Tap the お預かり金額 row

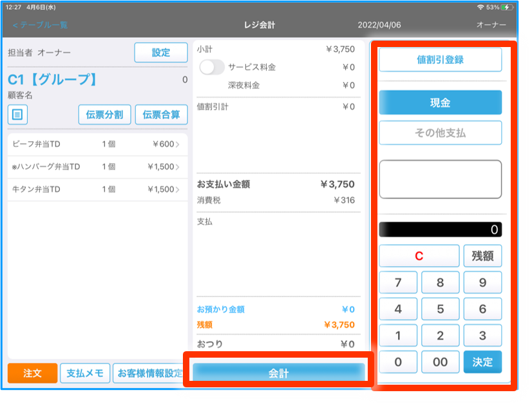(278, 309)
